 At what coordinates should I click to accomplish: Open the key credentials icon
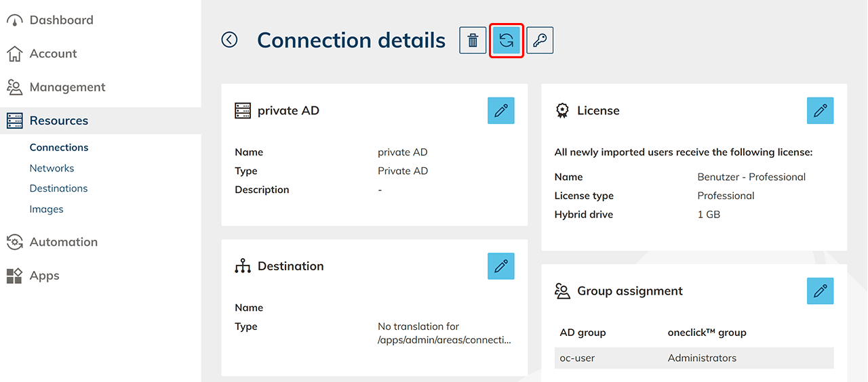coord(540,41)
